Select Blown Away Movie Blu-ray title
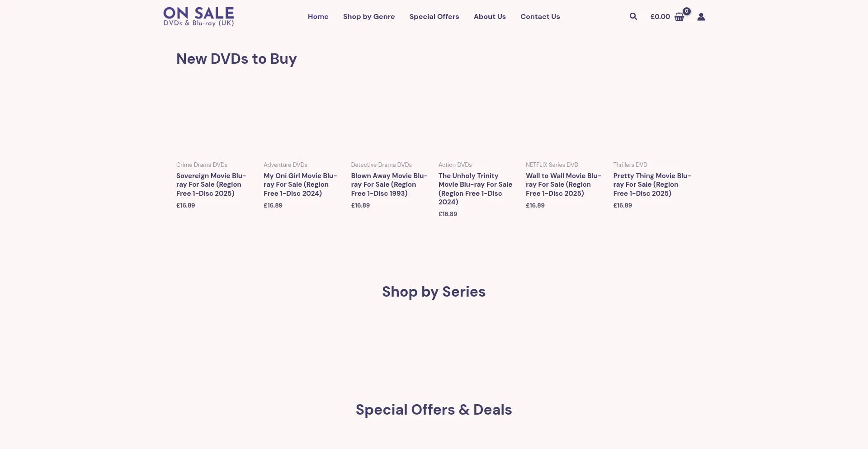Screen dimensions: 868x449 (389, 184)
